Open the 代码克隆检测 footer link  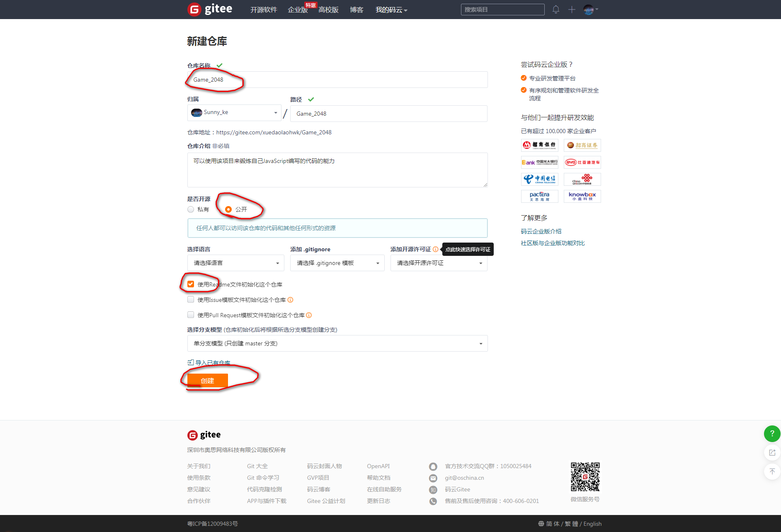click(x=264, y=489)
